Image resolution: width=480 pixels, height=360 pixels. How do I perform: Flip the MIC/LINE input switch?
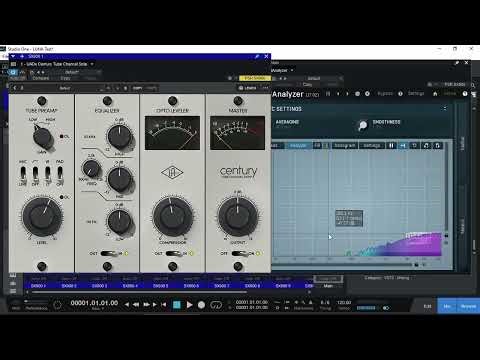click(23, 173)
